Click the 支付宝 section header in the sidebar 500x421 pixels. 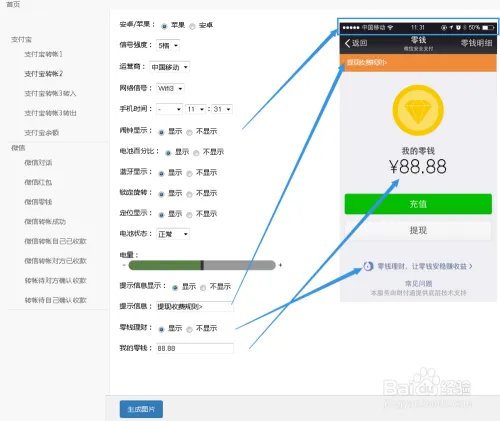click(x=21, y=39)
